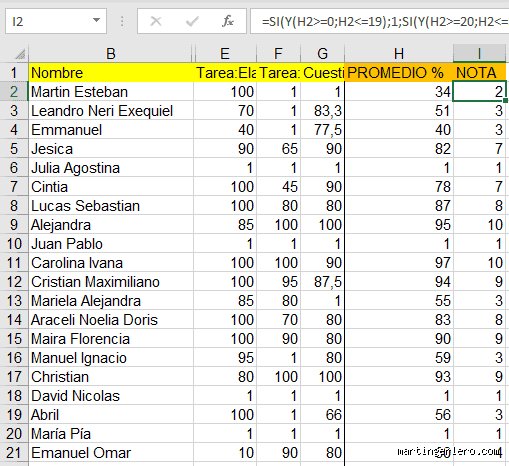
Task: Select column I header
Action: (479, 53)
